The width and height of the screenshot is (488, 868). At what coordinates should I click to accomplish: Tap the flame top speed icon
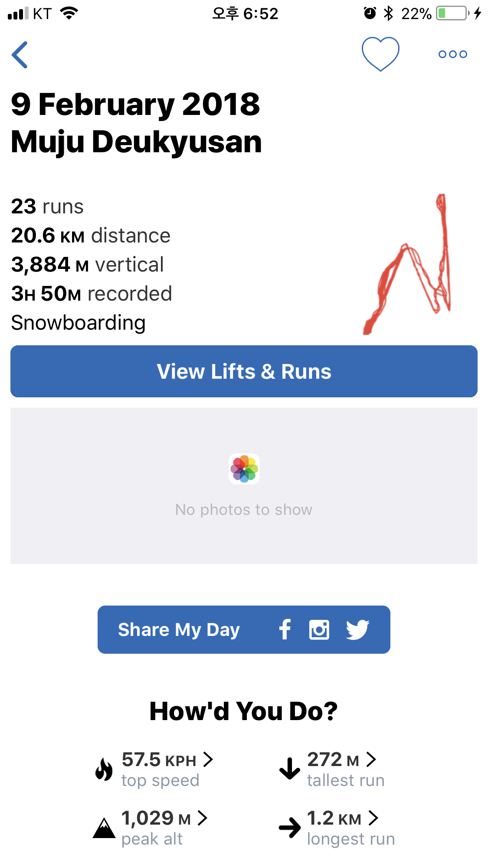(104, 769)
